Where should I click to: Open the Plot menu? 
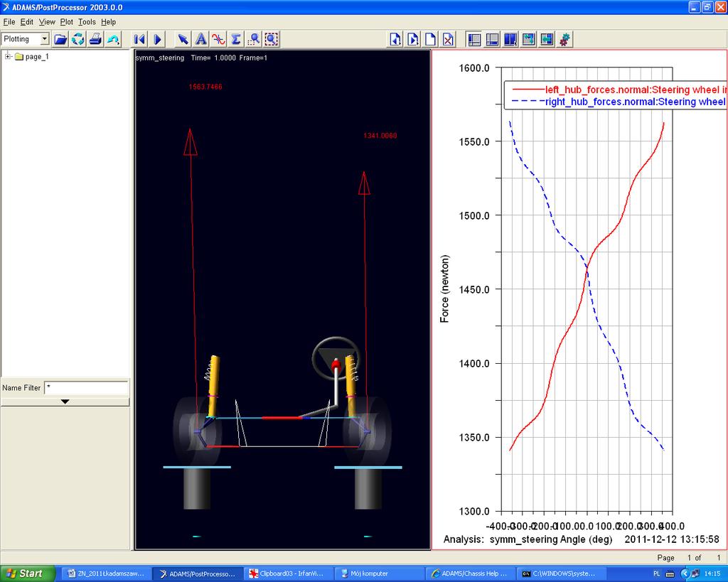[x=66, y=22]
